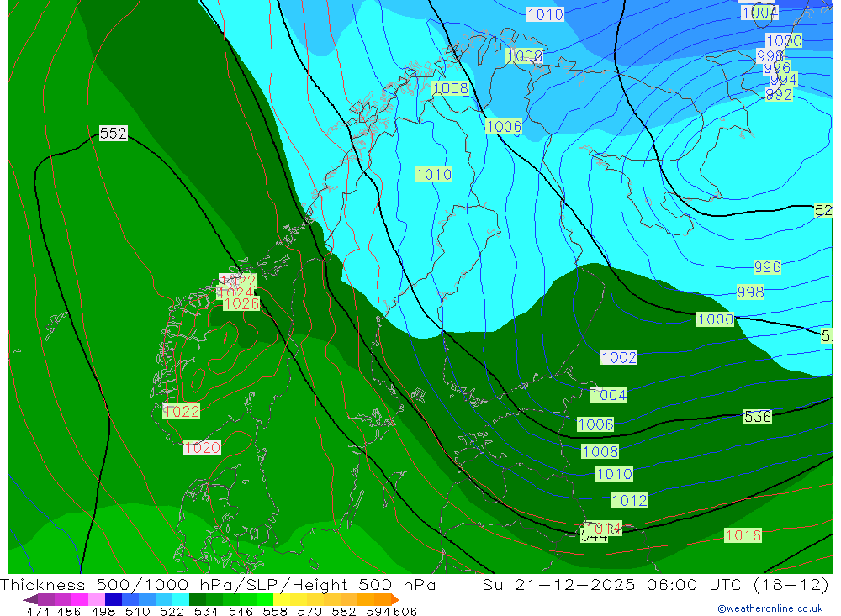Click the legend value 474
Screen dimensions: 841x616
[38, 612]
